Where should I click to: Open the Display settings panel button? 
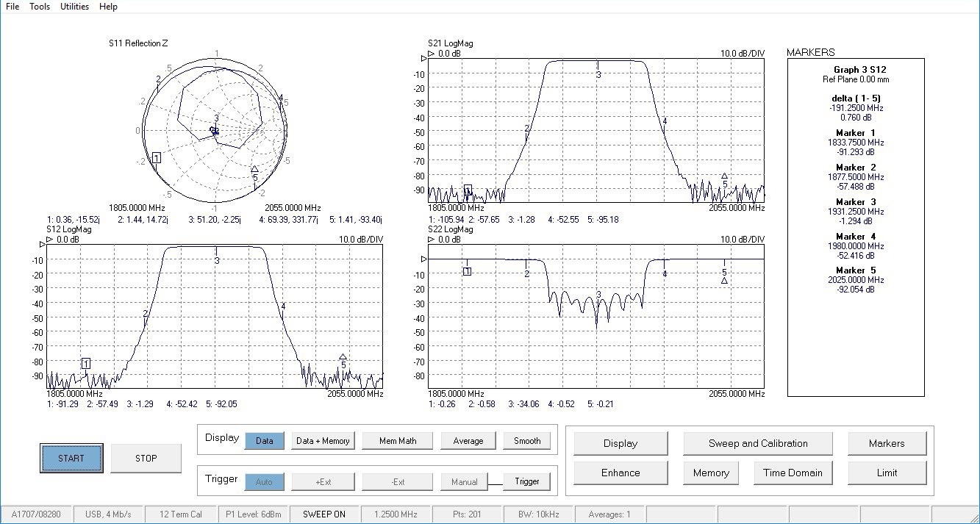click(620, 443)
